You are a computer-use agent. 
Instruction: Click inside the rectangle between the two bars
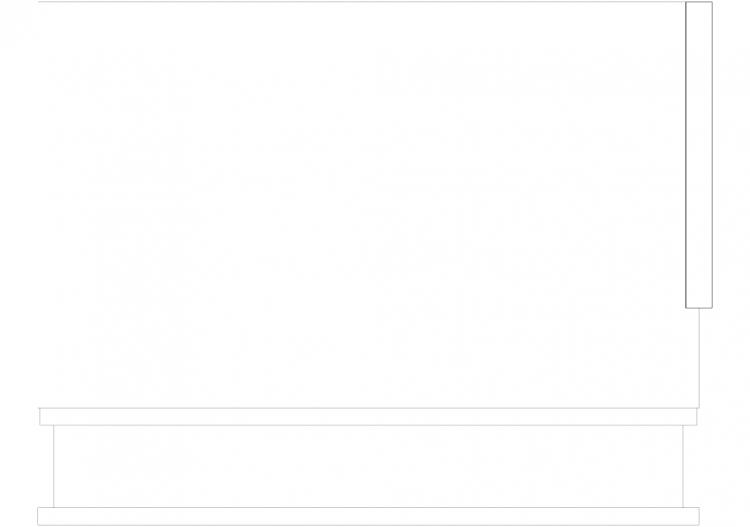[368, 466]
